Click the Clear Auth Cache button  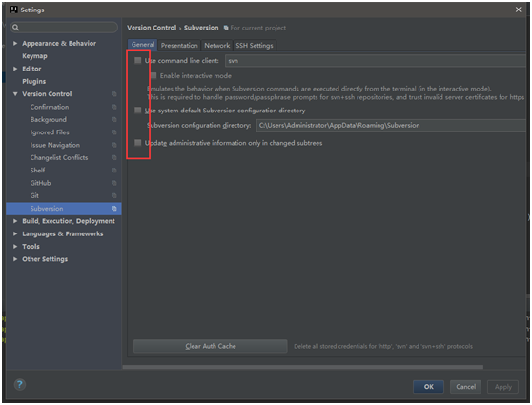[x=211, y=346]
